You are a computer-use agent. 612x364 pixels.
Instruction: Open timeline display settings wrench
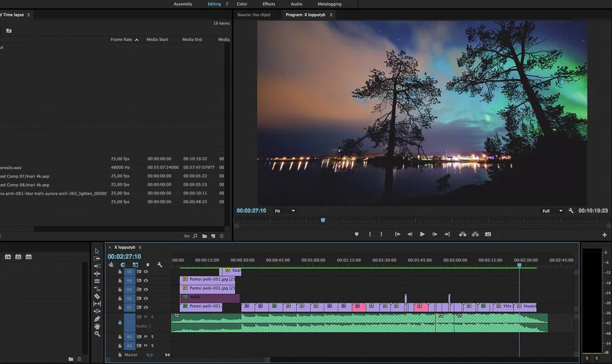[160, 264]
